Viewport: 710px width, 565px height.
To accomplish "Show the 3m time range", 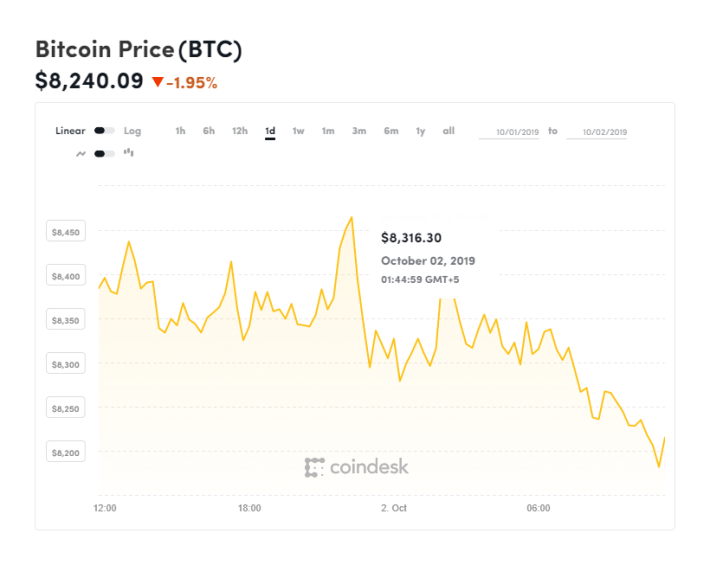I will click(359, 131).
